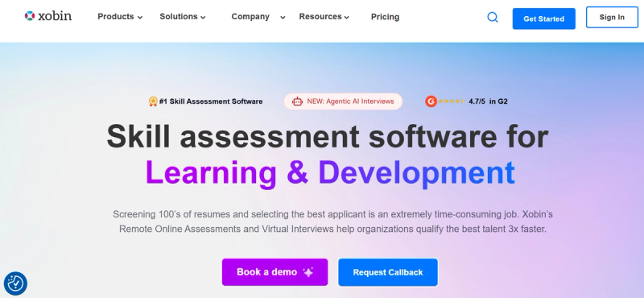The image size is (644, 298).
Task: Click the 'Screening 100's of resumes' paragraph
Action: click(x=332, y=221)
